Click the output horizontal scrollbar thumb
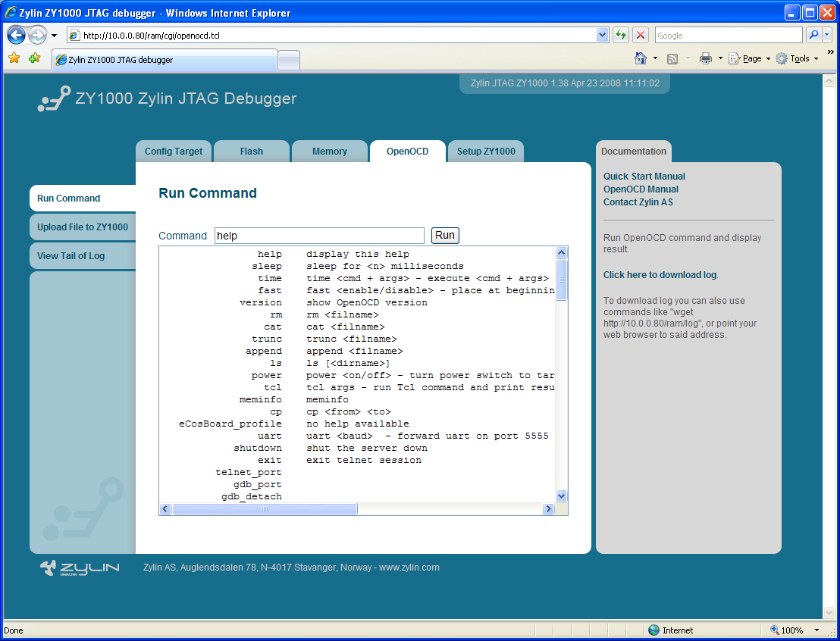 point(264,508)
